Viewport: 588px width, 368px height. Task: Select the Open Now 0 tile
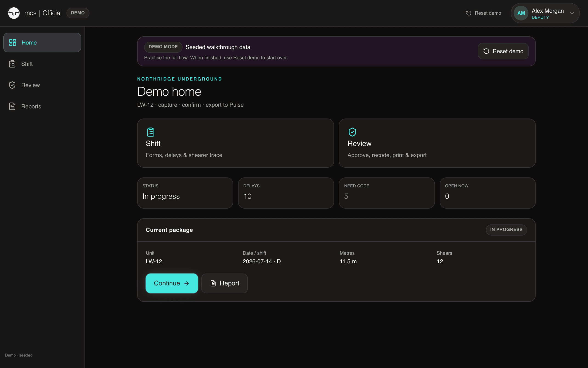(488, 193)
